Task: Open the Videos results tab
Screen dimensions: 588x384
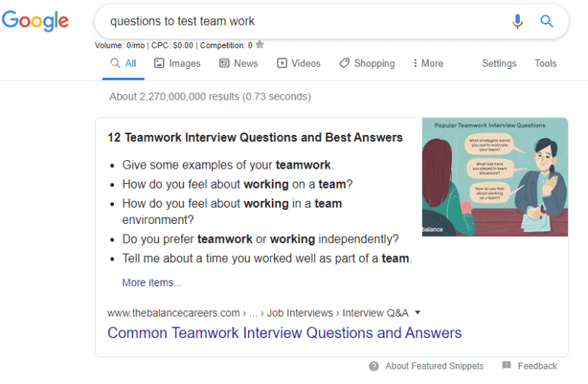Action: (299, 64)
